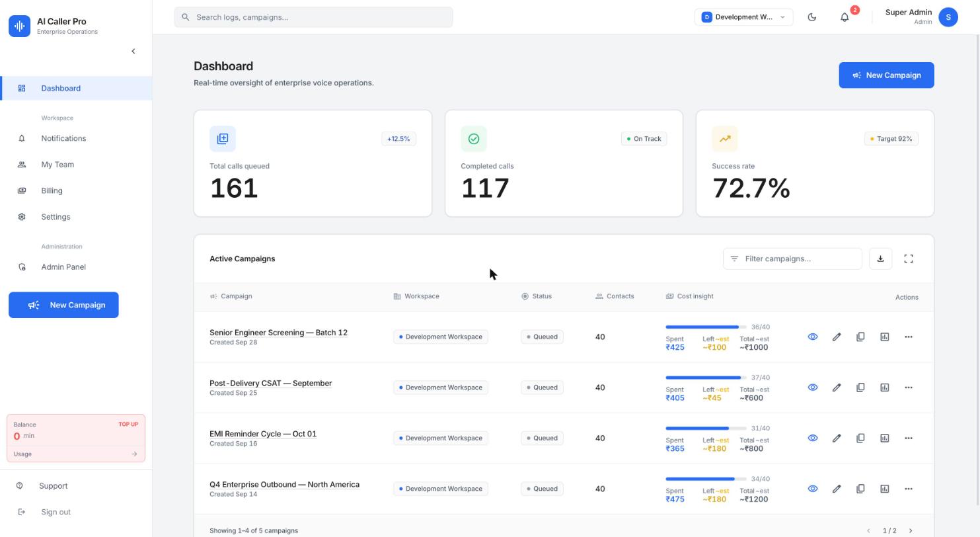Image resolution: width=980 pixels, height=537 pixels.
Task: Open Settings in the sidebar
Action: click(76, 217)
